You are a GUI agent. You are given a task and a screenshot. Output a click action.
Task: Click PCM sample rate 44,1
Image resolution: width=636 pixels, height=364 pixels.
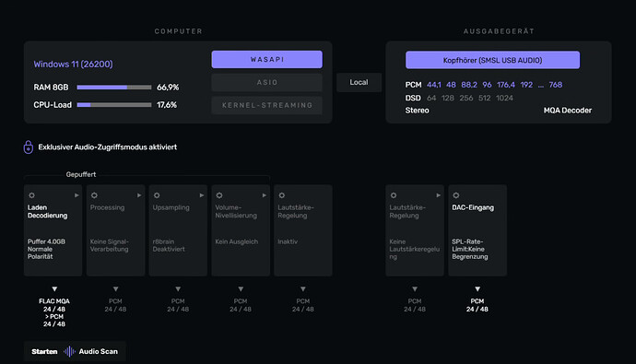433,85
